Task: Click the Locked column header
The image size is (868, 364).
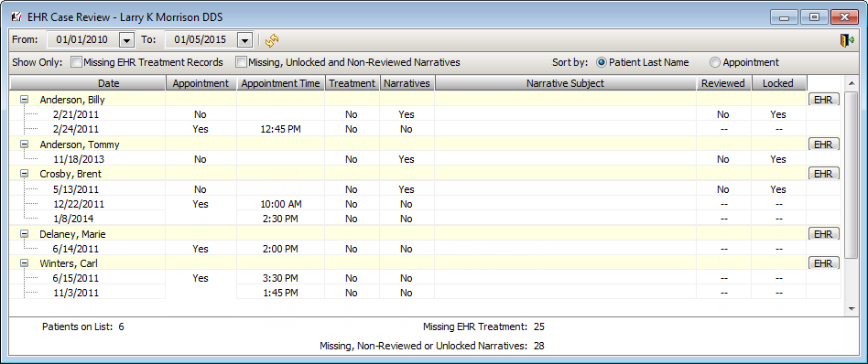Action: pos(778,83)
